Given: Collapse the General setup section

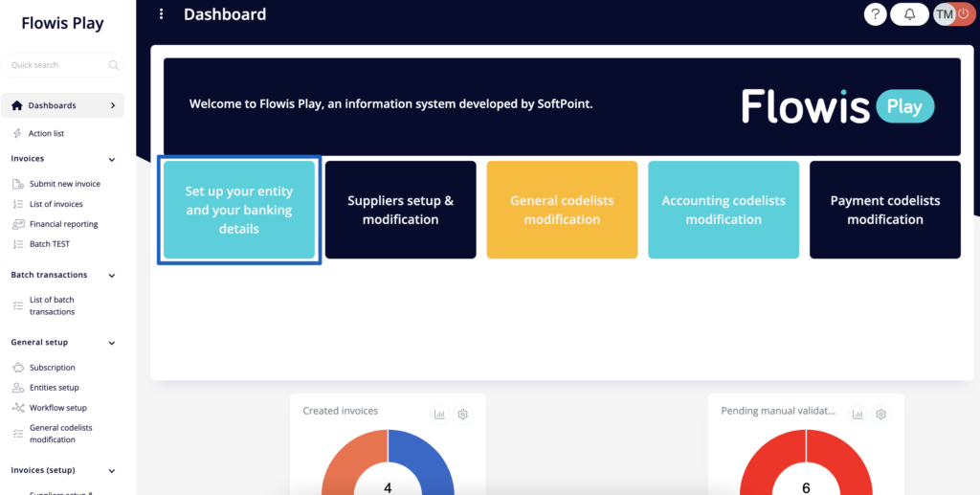Looking at the screenshot, I should click(112, 343).
